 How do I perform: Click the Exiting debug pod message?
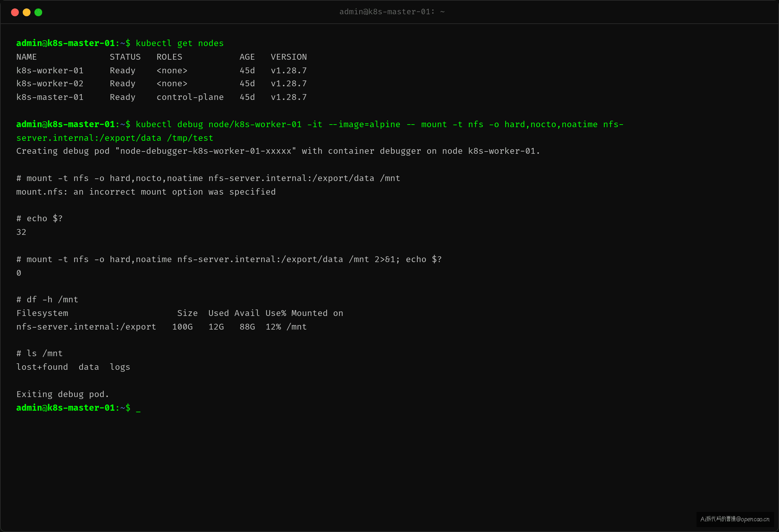[63, 394]
